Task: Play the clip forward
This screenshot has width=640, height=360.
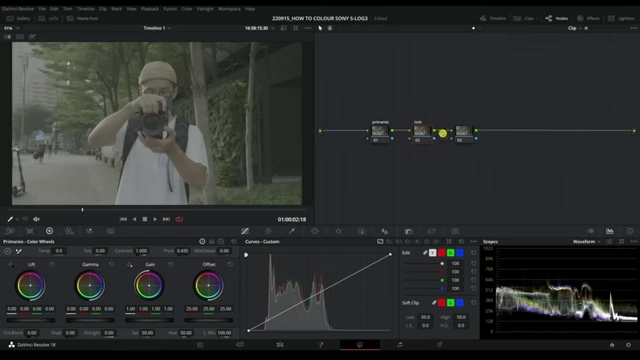Action: [155, 219]
